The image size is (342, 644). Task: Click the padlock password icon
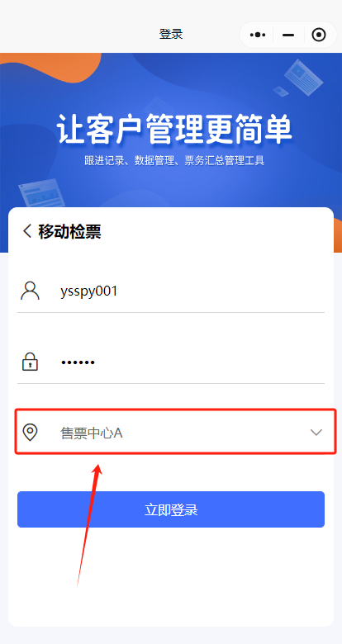click(30, 362)
